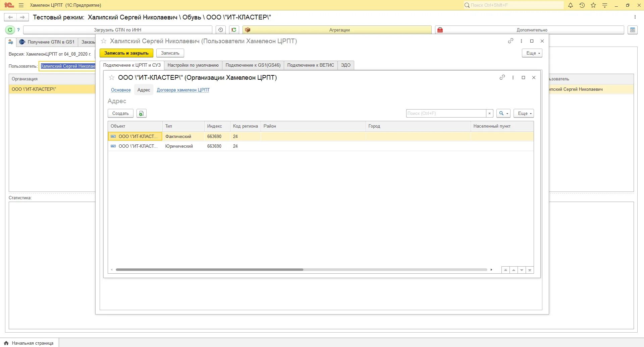The image size is (644, 347).
Task: Select the Фактический address type cell
Action: click(x=183, y=136)
